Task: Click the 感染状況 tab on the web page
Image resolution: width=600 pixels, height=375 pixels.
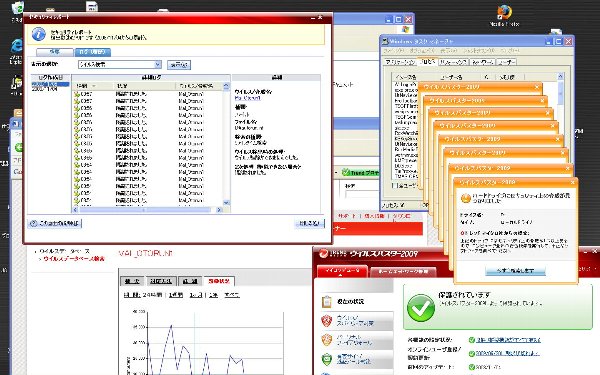Action: [x=219, y=281]
